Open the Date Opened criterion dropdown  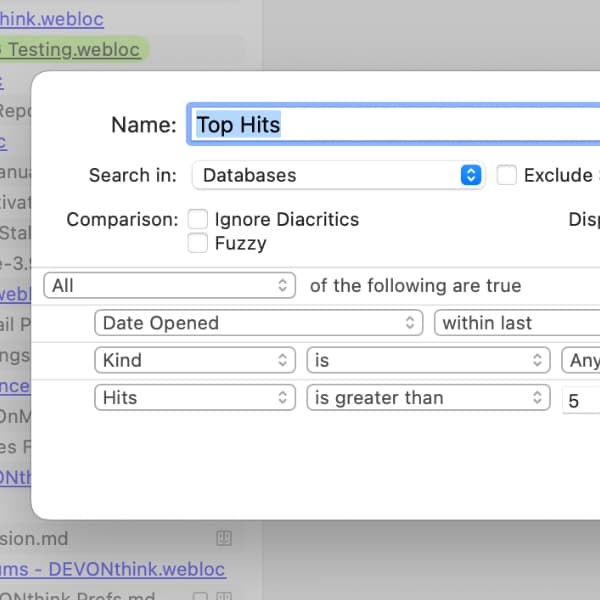tap(259, 323)
